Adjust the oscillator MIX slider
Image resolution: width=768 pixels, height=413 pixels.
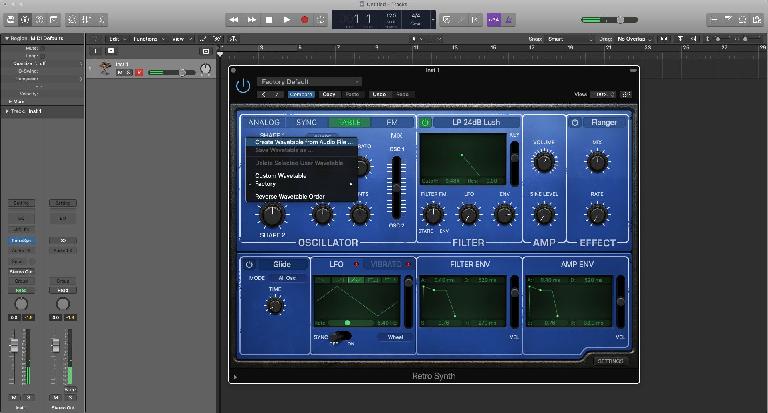(x=396, y=188)
